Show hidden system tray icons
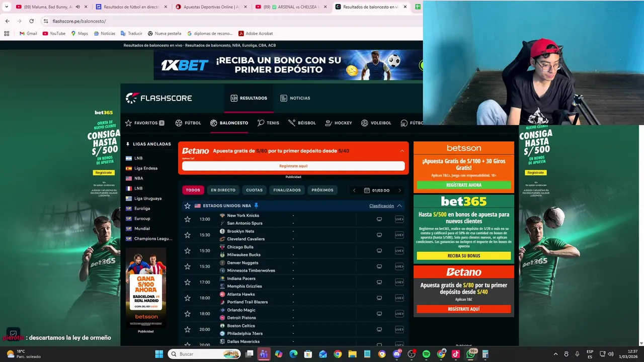644x362 pixels. (x=555, y=354)
